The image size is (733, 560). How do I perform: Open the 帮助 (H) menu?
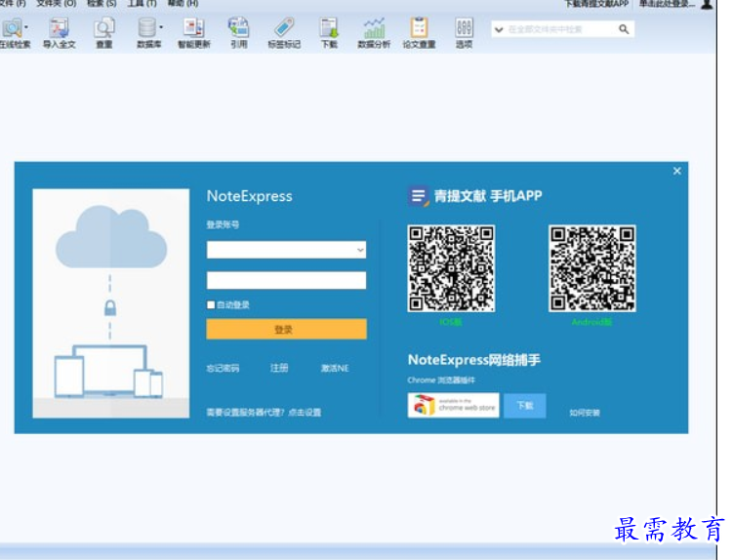(x=183, y=3)
